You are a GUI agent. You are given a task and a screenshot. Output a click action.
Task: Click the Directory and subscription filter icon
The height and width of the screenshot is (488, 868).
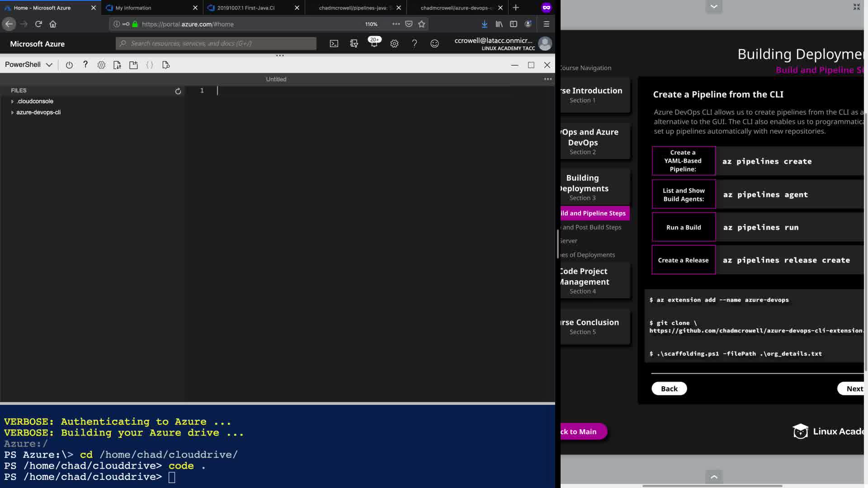coord(354,43)
